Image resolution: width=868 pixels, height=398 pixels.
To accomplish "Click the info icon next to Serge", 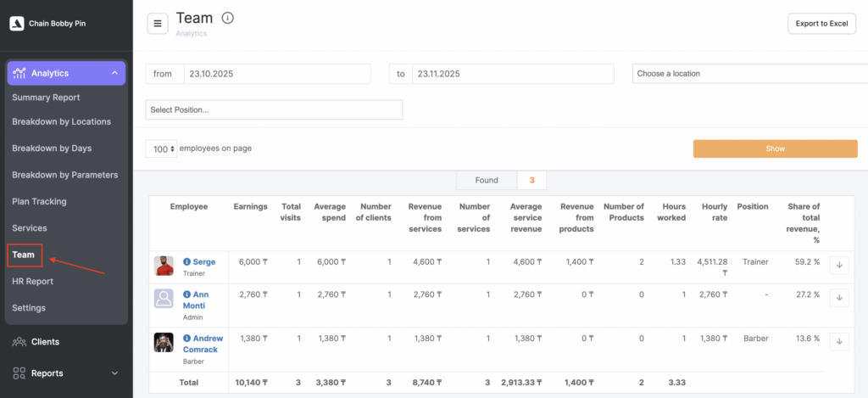I will pyautogui.click(x=187, y=262).
